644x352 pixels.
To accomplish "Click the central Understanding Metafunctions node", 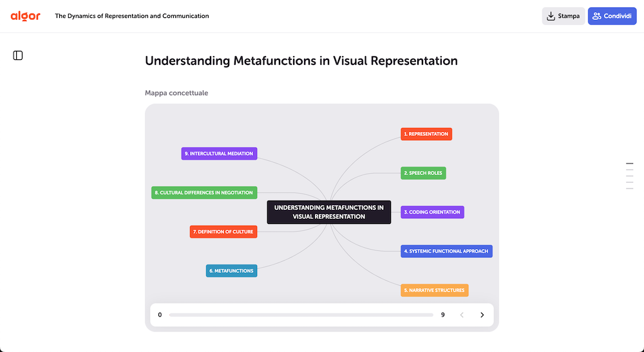I will point(329,212).
